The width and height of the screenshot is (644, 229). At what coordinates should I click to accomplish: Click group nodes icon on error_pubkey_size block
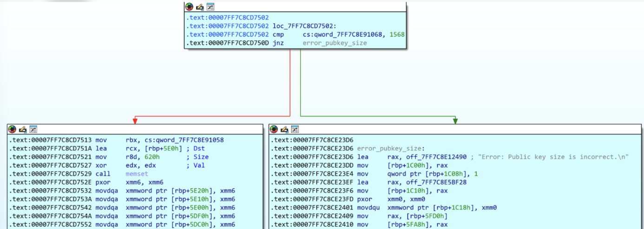click(x=295, y=129)
